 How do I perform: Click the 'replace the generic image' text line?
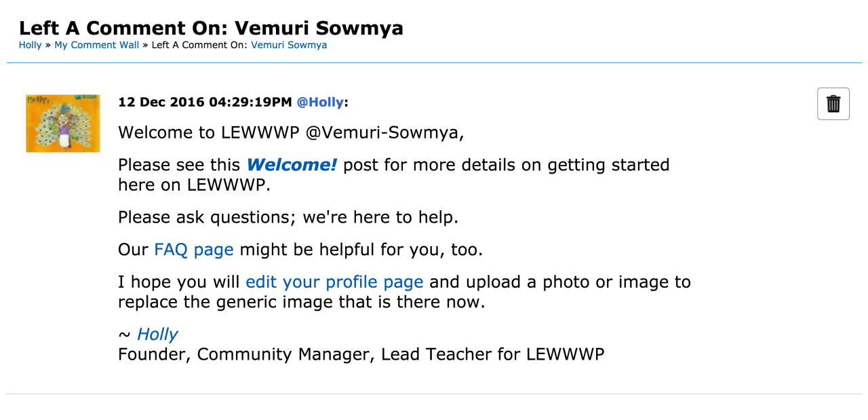[301, 302]
